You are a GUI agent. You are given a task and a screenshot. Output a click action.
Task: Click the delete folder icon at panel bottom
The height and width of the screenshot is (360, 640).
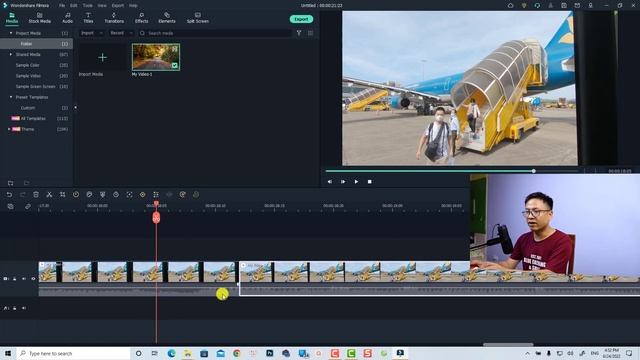[x=26, y=183]
